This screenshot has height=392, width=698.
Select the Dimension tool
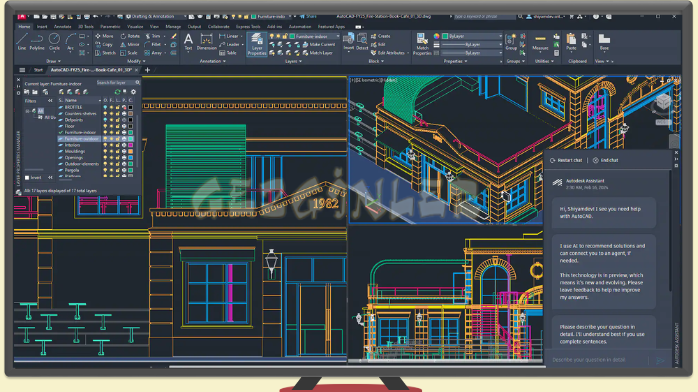[x=207, y=41]
